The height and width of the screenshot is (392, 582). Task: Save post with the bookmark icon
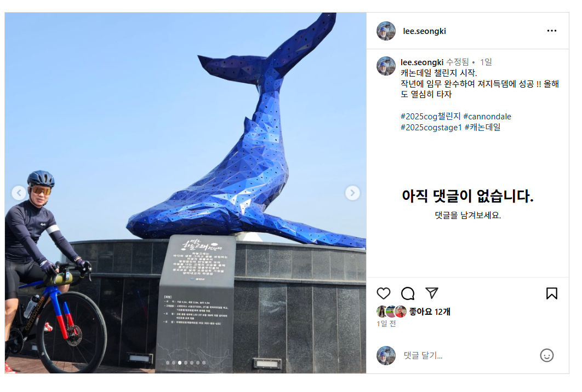point(551,293)
